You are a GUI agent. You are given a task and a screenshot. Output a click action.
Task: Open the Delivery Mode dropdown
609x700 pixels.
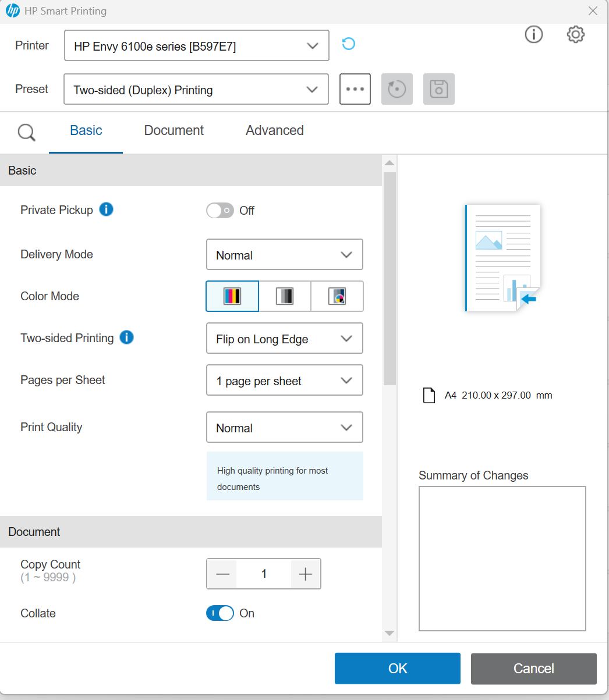coord(285,255)
